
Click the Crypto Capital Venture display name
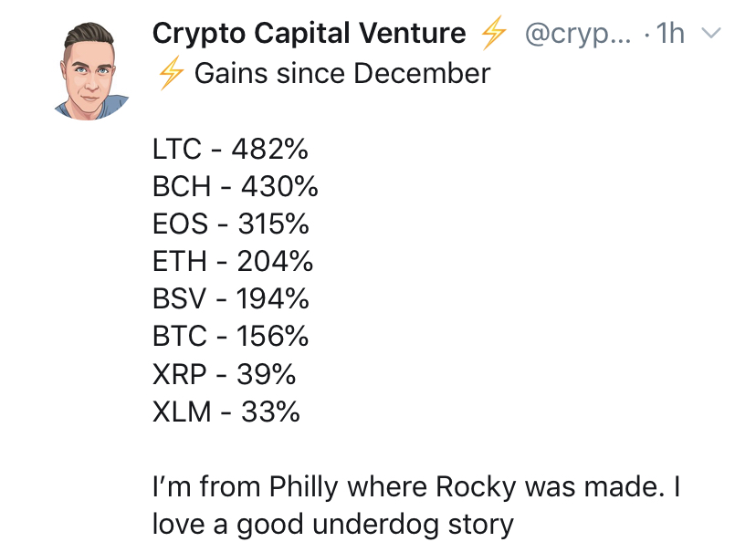[x=309, y=34]
